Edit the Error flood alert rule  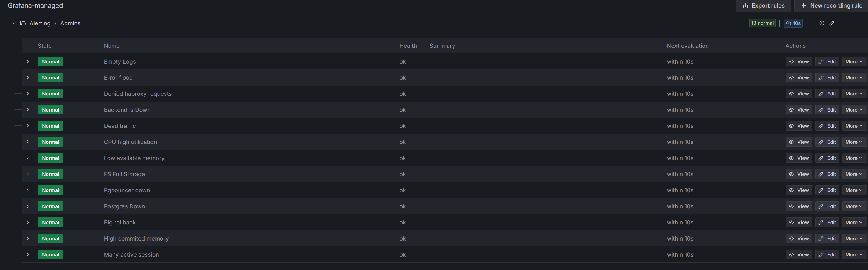tap(827, 77)
